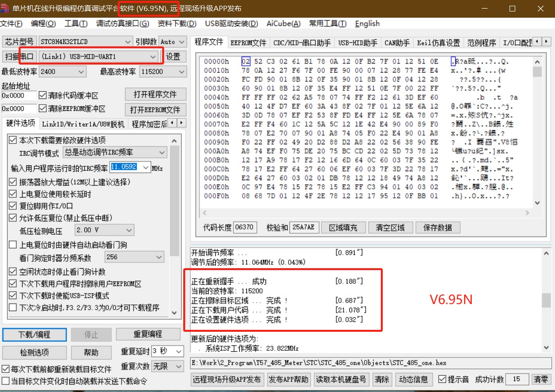Click the 保存数据 button
Screen dimensions: 555x392
(437, 228)
